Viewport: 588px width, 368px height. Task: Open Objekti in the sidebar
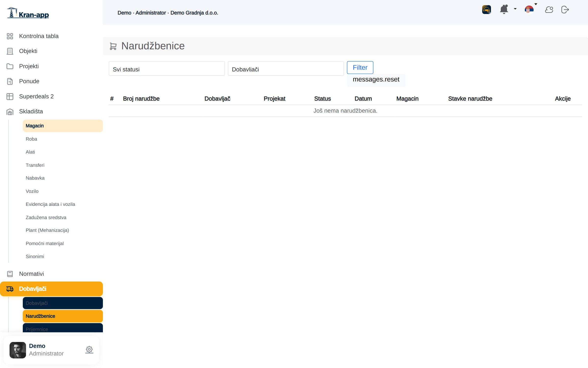pyautogui.click(x=51, y=51)
